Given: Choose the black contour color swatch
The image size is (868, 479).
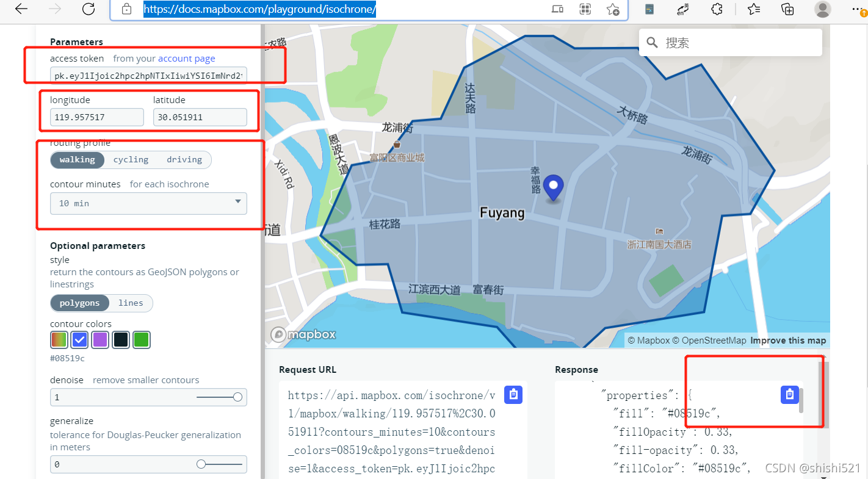Looking at the screenshot, I should (121, 340).
